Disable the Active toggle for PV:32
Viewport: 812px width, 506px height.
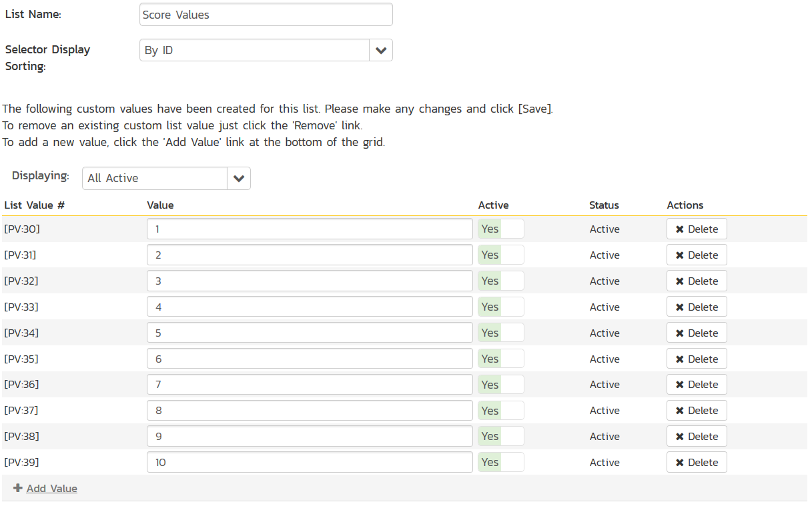tap(500, 281)
